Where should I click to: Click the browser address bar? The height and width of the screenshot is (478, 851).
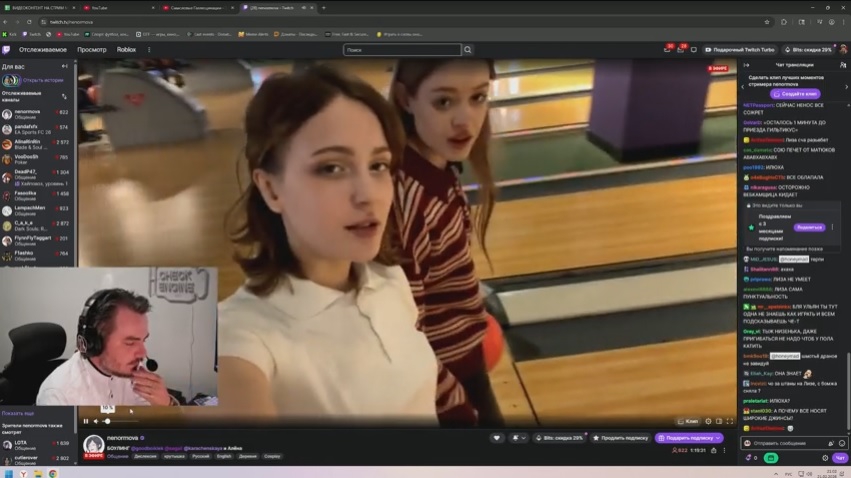(x=402, y=22)
